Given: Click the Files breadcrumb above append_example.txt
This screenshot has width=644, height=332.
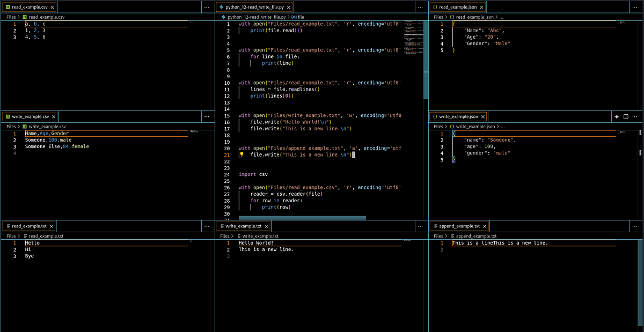Looking at the screenshot, I should [439, 236].
